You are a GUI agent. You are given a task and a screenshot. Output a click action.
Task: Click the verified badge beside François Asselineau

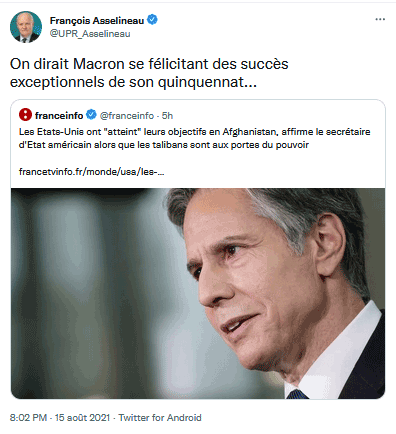tap(152, 20)
